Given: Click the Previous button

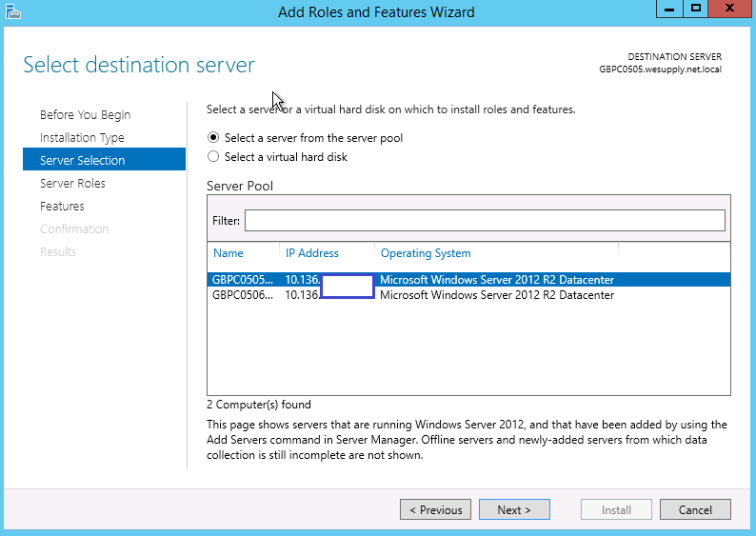Looking at the screenshot, I should (x=435, y=509).
